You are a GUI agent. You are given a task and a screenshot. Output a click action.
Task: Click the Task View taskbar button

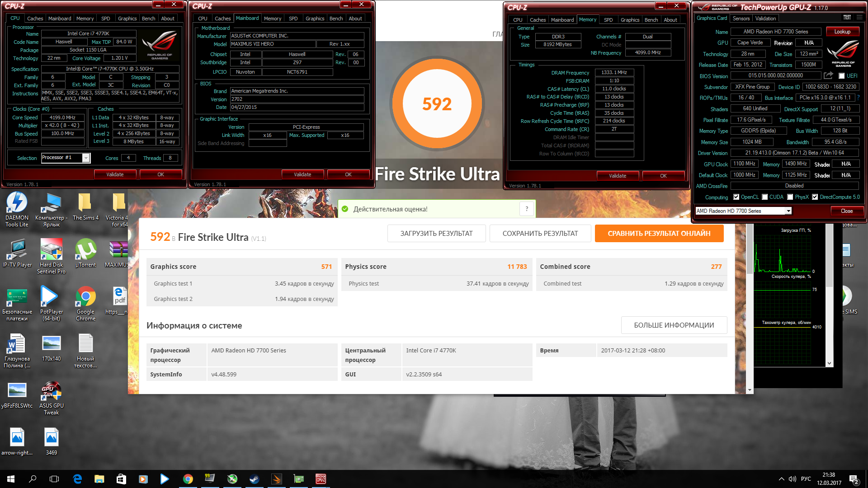pyautogui.click(x=54, y=479)
